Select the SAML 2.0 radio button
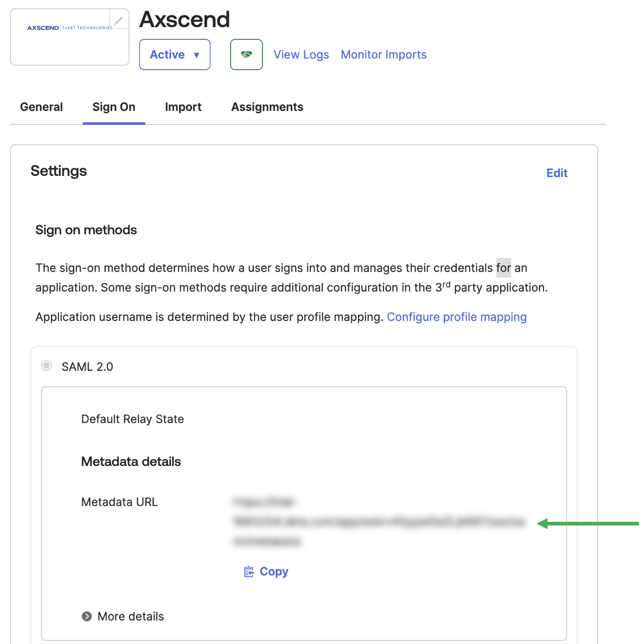This screenshot has height=644, width=644. (x=47, y=366)
